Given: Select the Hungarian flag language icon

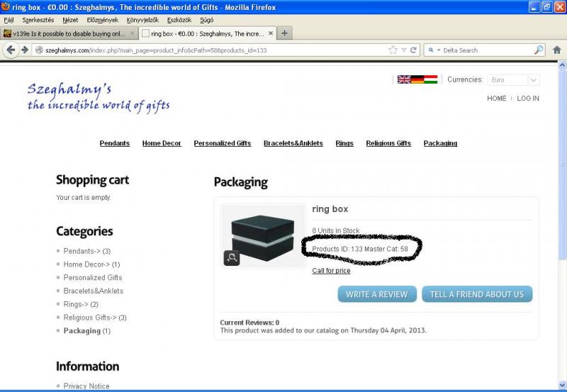Looking at the screenshot, I should 431,79.
